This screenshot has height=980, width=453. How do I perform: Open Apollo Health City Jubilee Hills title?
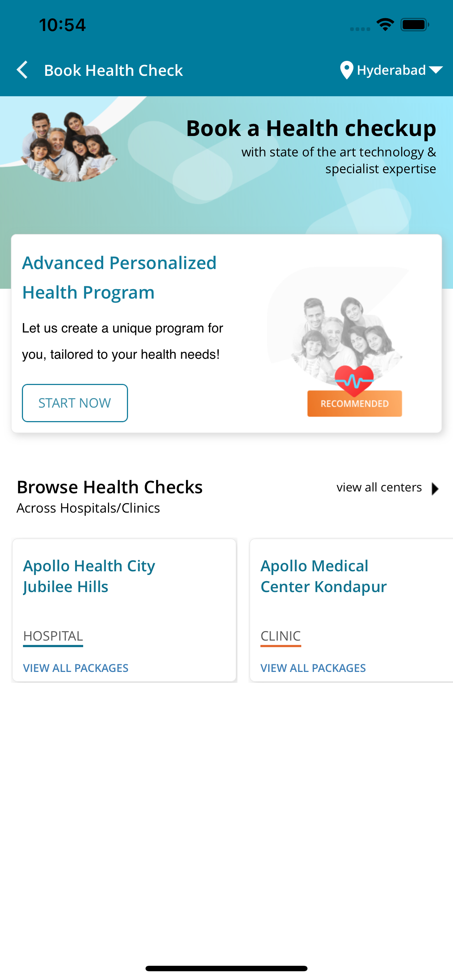89,576
